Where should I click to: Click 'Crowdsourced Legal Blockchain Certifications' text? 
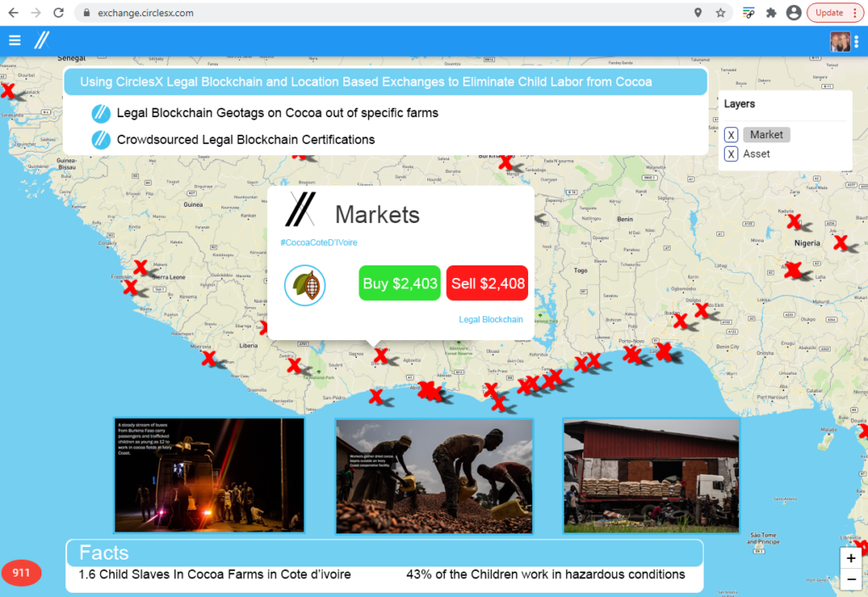246,140
